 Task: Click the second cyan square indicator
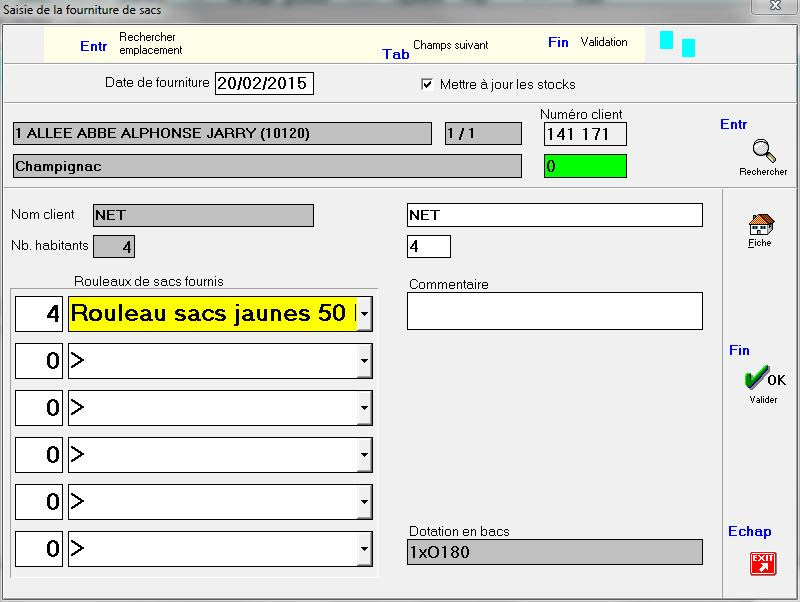[x=688, y=48]
